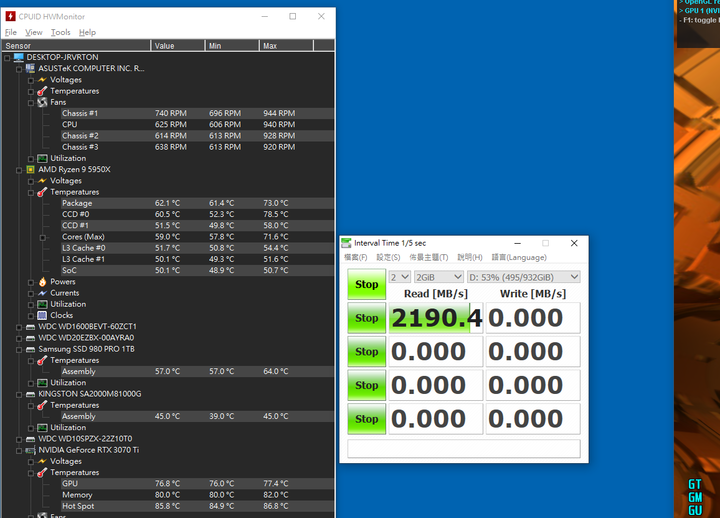Click the fan icon beside Fans

pos(42,102)
